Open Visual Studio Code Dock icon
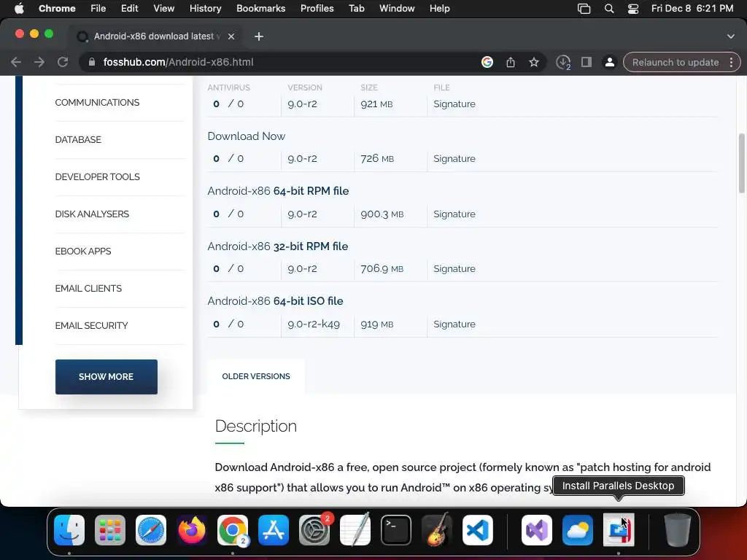The height and width of the screenshot is (560, 747). tap(478, 529)
